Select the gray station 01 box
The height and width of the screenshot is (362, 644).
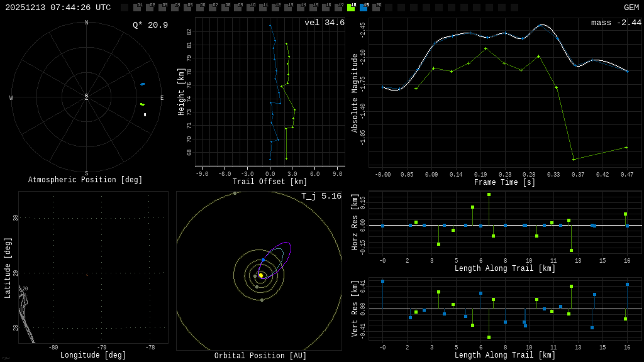click(137, 8)
